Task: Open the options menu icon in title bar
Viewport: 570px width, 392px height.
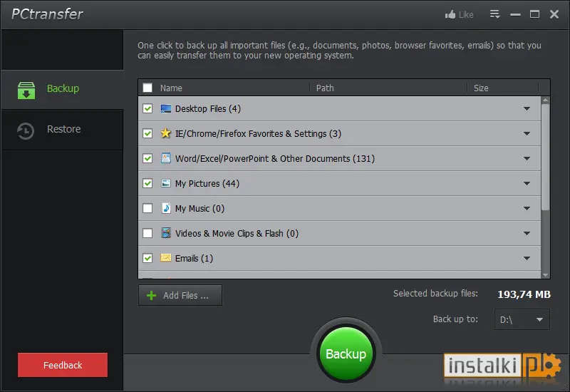Action: [x=494, y=14]
